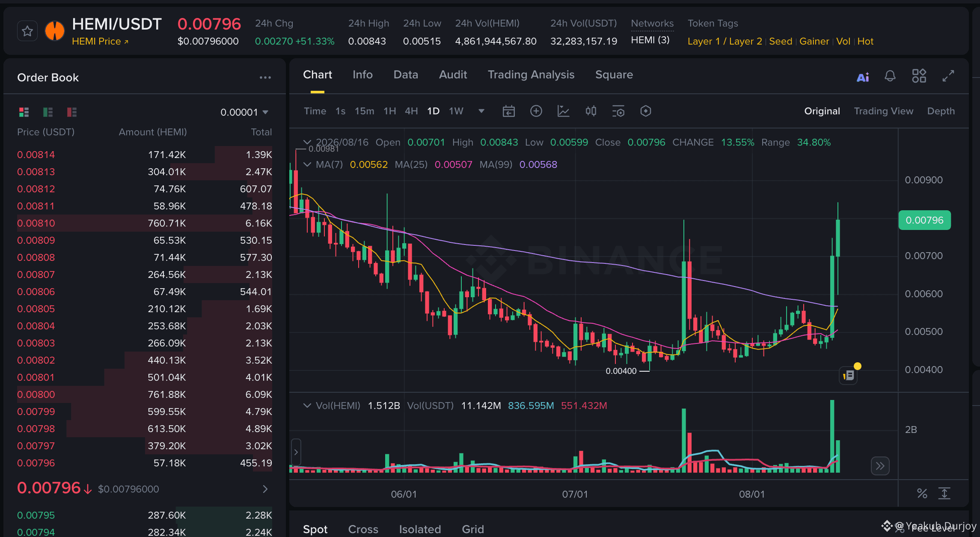Open price alert bell icon
Viewport: 980px width, 537px height.
(890, 76)
